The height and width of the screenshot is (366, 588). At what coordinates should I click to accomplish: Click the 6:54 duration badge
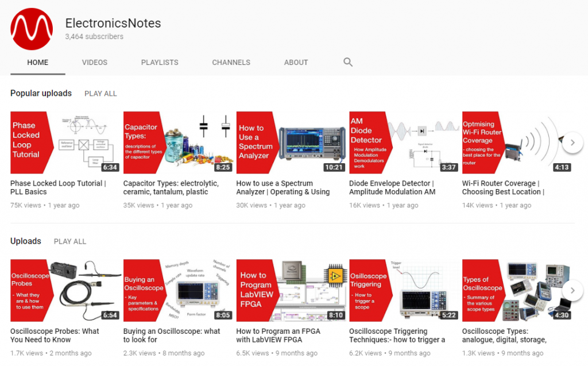(110, 315)
